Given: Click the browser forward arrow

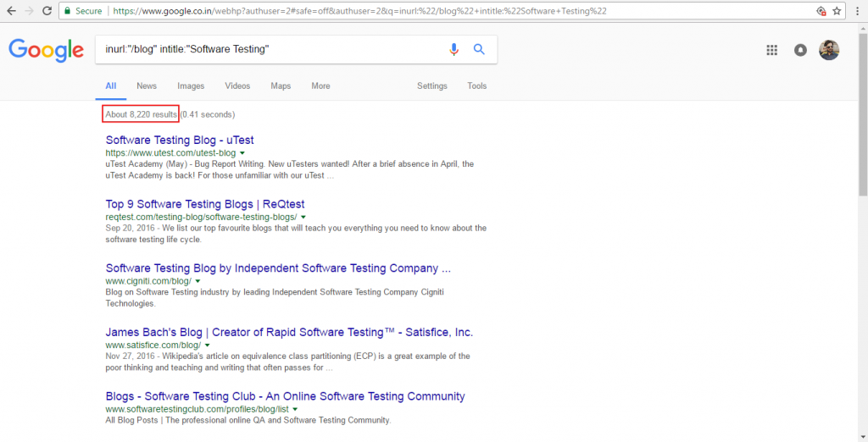Looking at the screenshot, I should click(30, 11).
